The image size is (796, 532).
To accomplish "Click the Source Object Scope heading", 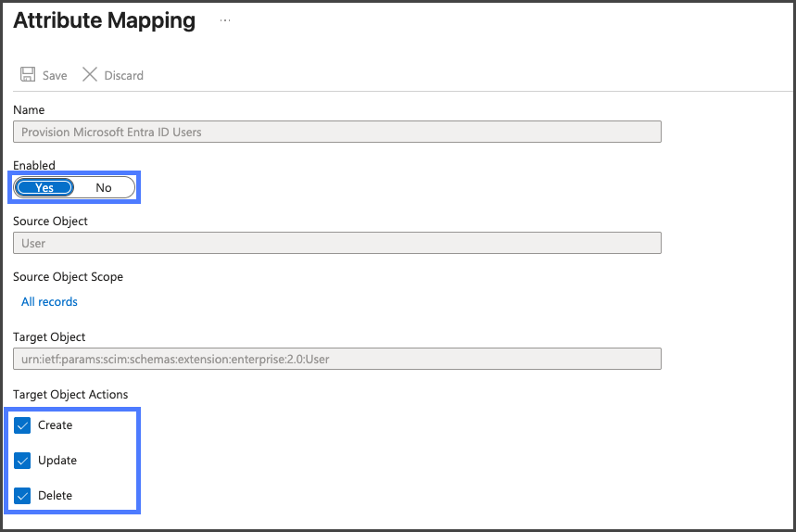I will point(68,276).
